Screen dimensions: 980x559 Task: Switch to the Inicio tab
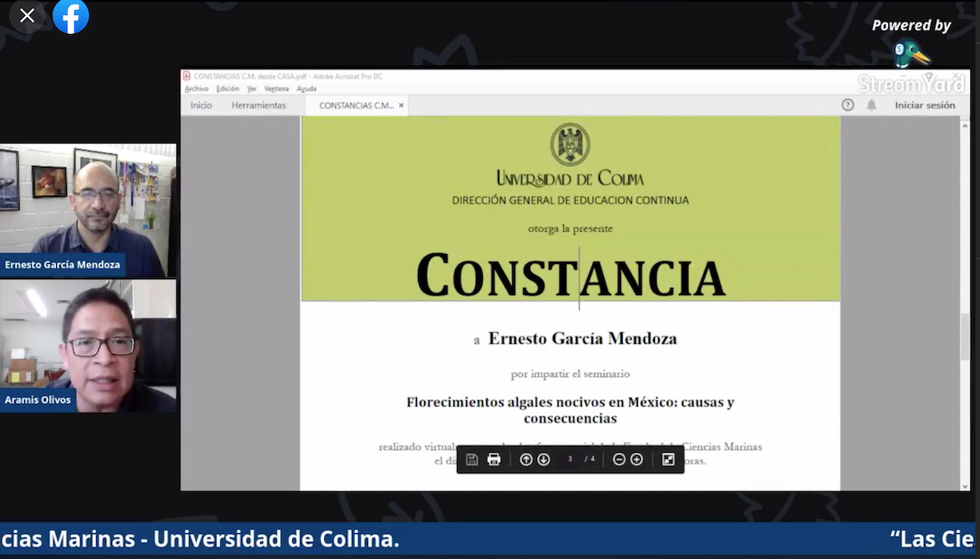(x=201, y=105)
